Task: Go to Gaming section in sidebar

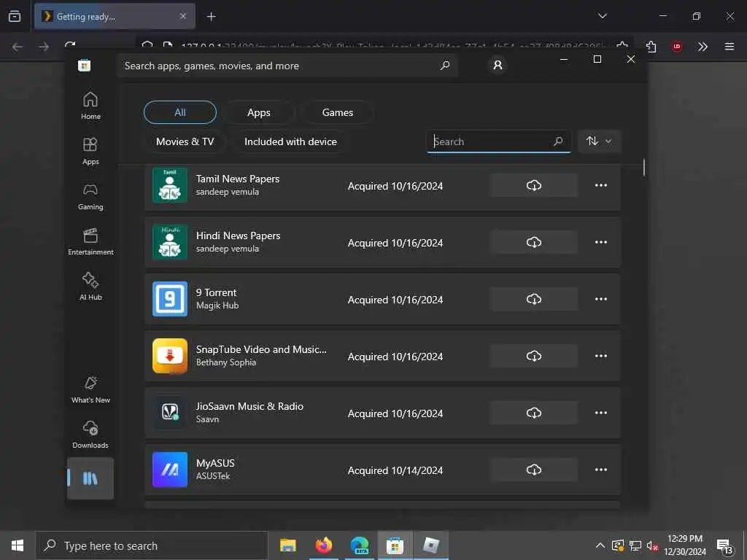Action: (x=90, y=196)
